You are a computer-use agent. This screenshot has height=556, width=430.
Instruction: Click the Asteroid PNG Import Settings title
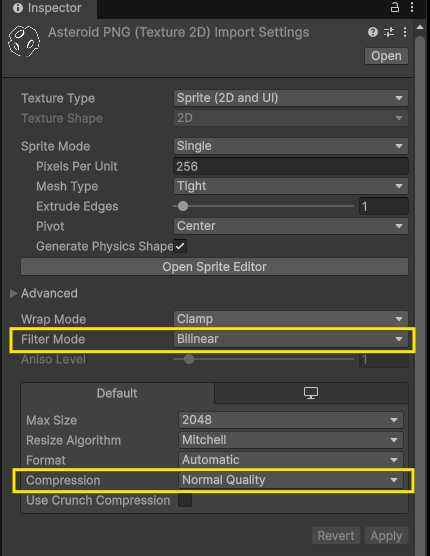[x=179, y=32]
